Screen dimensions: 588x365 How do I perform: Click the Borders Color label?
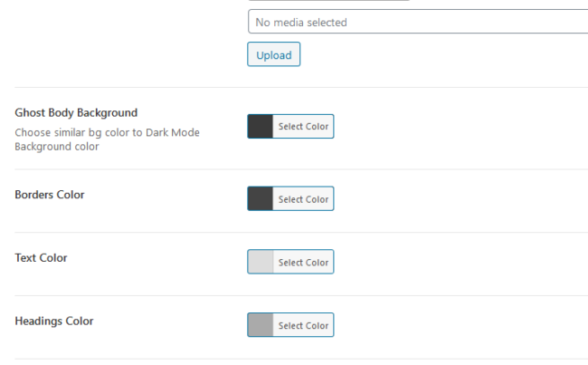(50, 195)
